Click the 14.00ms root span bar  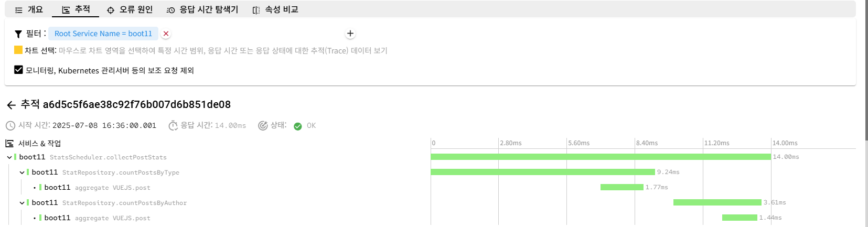click(x=601, y=157)
